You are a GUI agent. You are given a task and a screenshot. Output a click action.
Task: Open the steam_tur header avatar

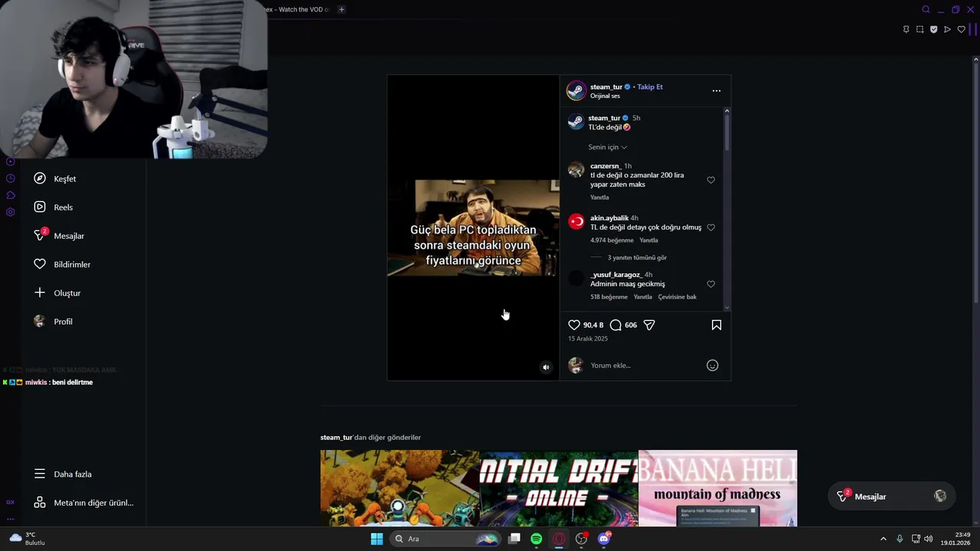pyautogui.click(x=576, y=90)
